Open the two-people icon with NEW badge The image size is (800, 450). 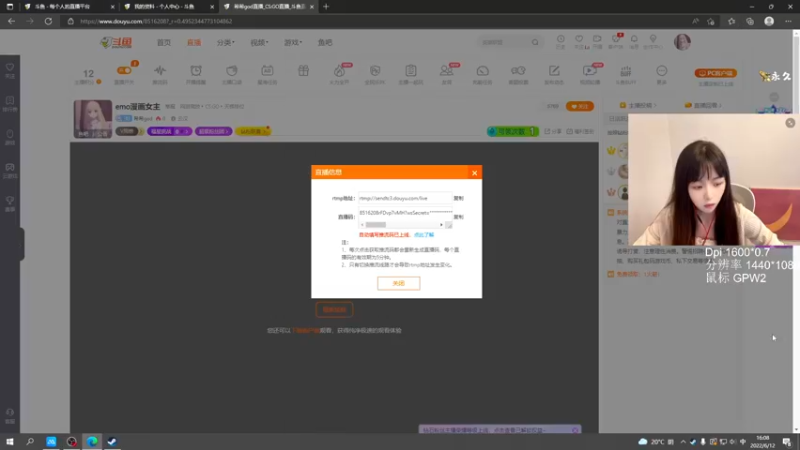(x=447, y=73)
